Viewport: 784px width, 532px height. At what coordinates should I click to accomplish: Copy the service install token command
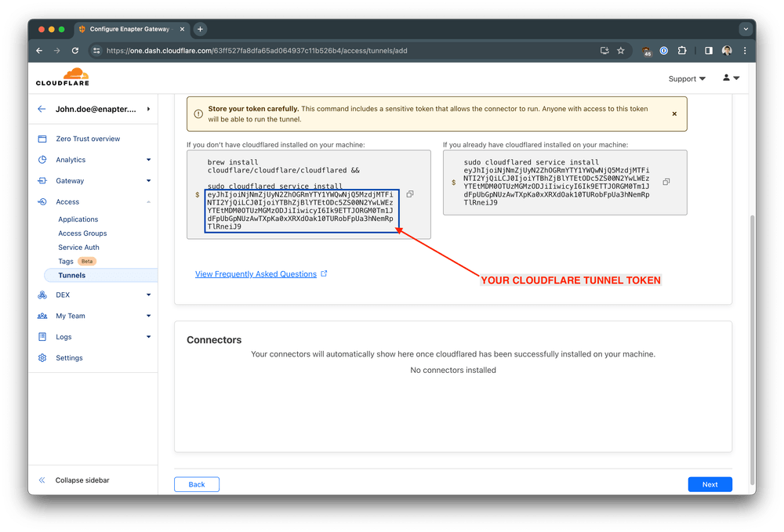[666, 180]
